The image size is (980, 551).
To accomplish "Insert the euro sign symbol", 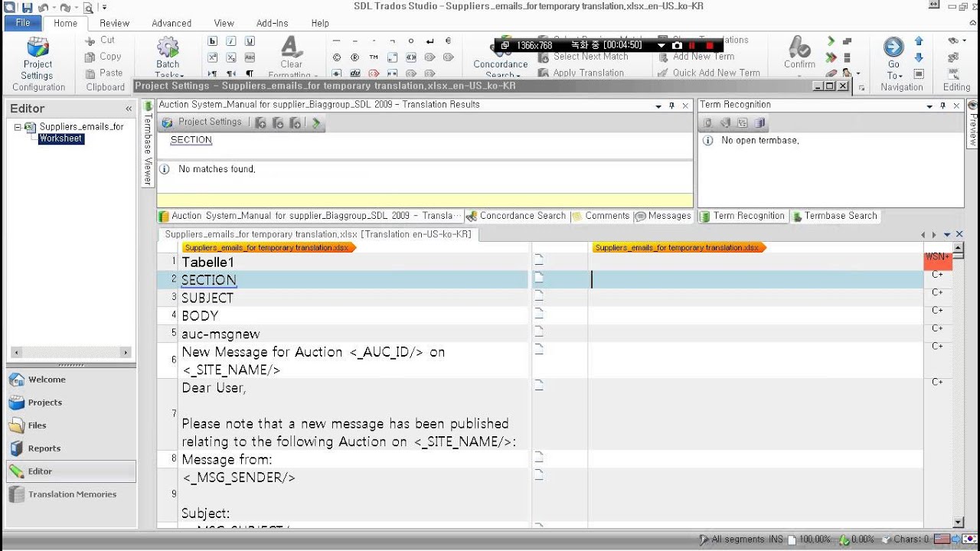I will [449, 41].
